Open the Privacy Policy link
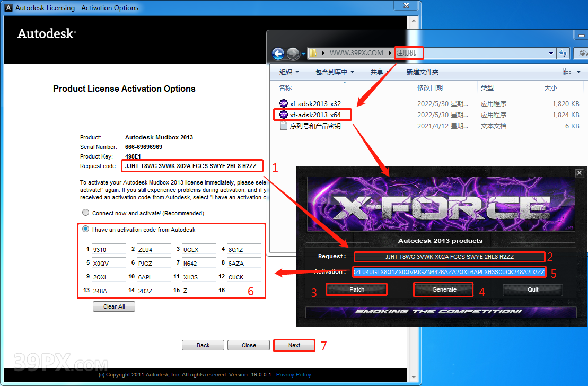 pyautogui.click(x=293, y=375)
